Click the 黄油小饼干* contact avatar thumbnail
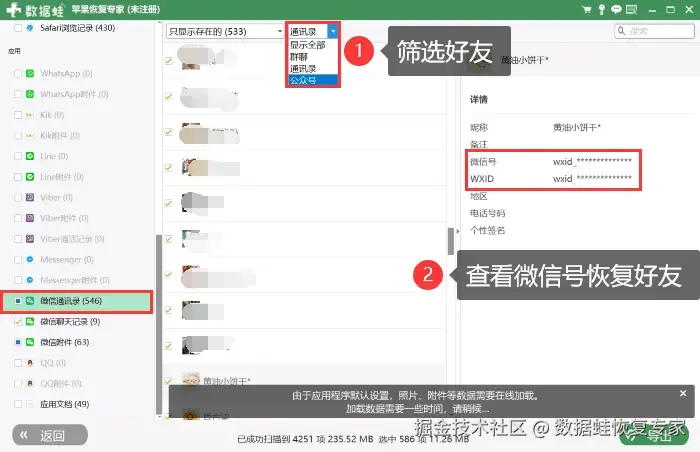Screen dimensions: 700x452 [x=191, y=380]
